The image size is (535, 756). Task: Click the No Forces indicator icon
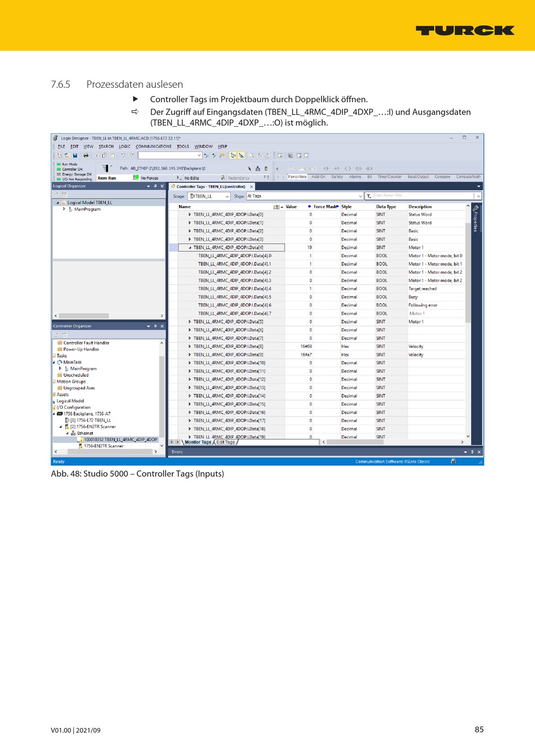136,178
